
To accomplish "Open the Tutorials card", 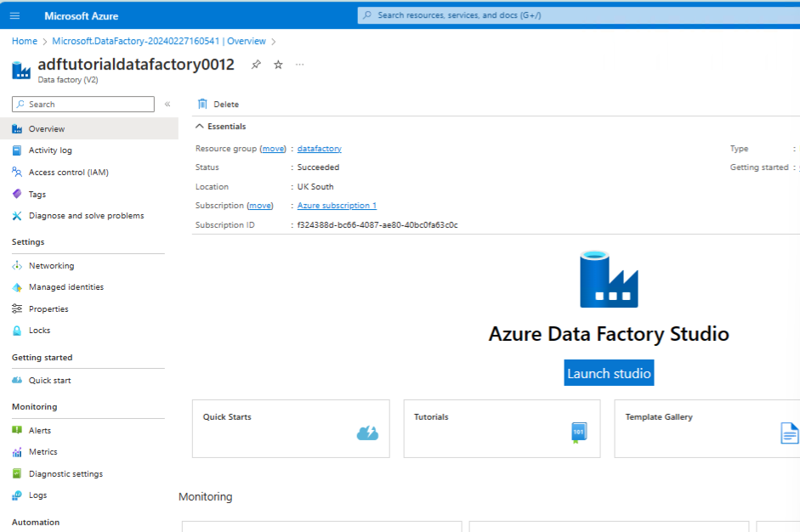I will pos(502,428).
